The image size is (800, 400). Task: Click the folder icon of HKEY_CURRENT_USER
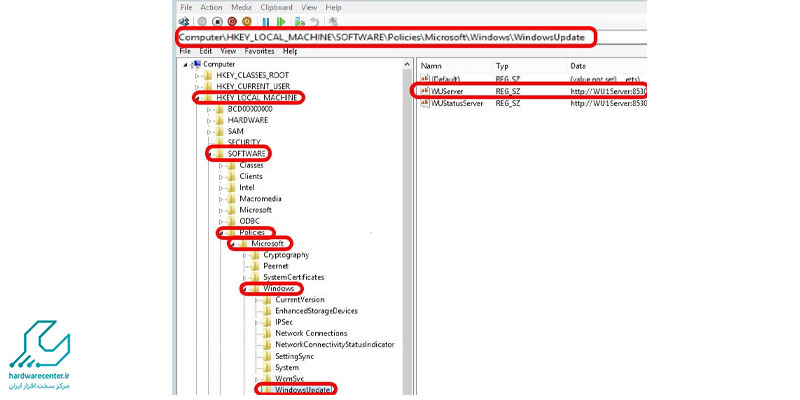click(208, 86)
